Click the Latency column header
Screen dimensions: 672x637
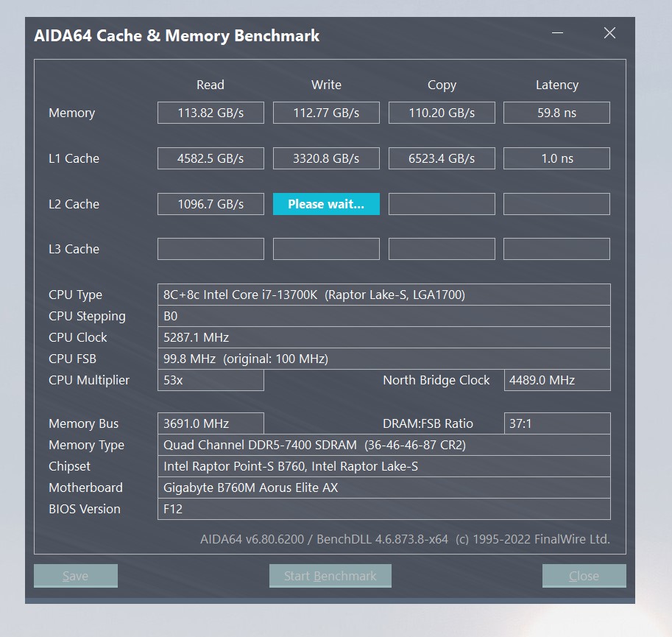[556, 85]
